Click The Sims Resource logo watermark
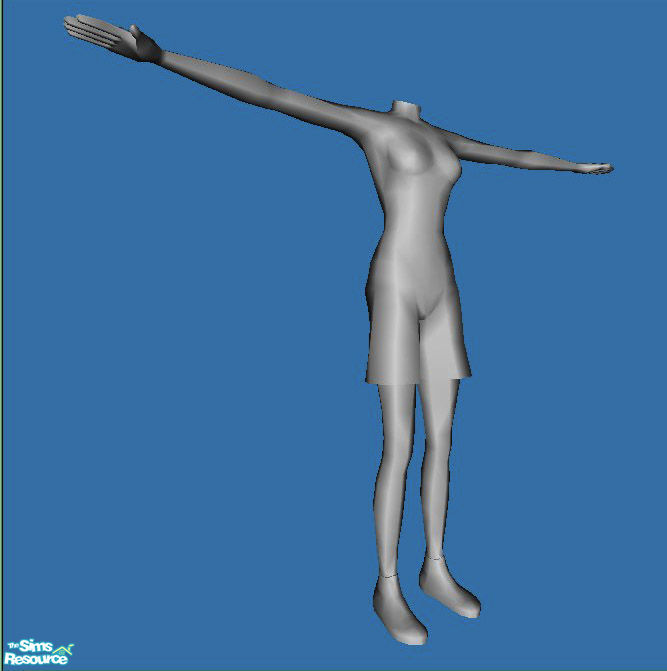Viewport: 667px width, 671px height. (37, 653)
